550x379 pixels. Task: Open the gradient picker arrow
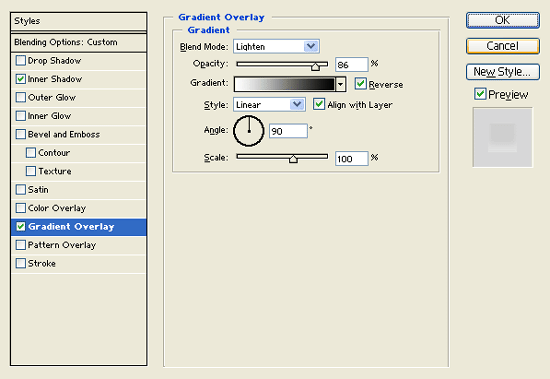pyautogui.click(x=340, y=84)
